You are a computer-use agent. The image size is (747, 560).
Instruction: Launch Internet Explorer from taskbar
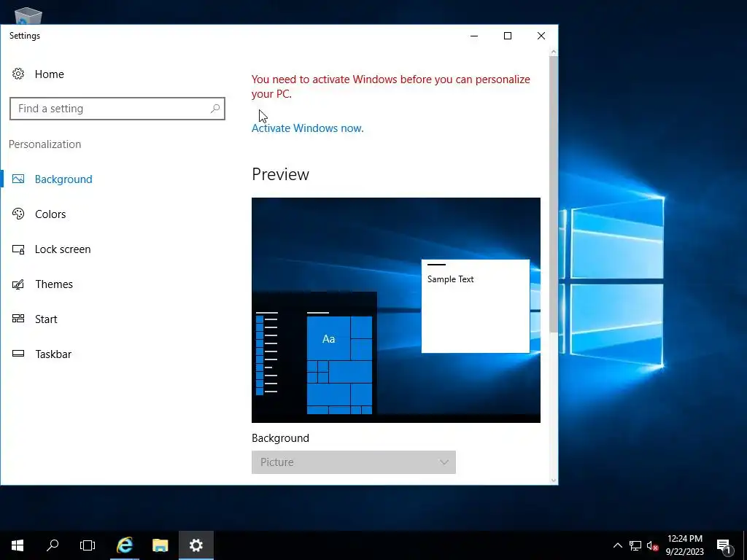pyautogui.click(x=125, y=545)
